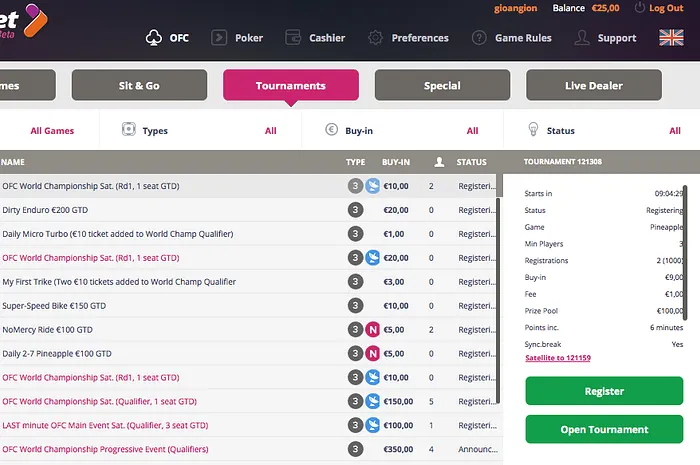The width and height of the screenshot is (700, 465).
Task: Switch to the Special tab
Action: 442,86
